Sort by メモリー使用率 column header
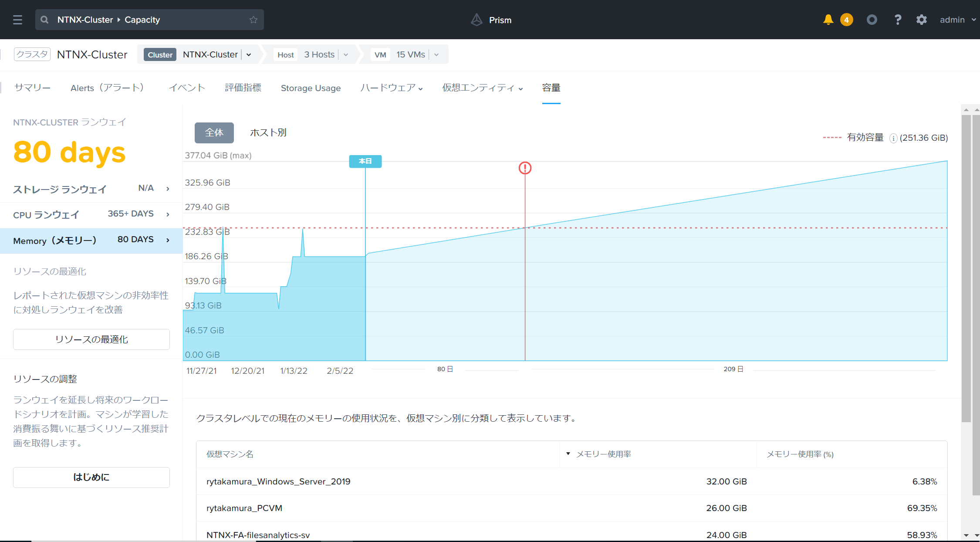This screenshot has width=980, height=542. (x=603, y=454)
